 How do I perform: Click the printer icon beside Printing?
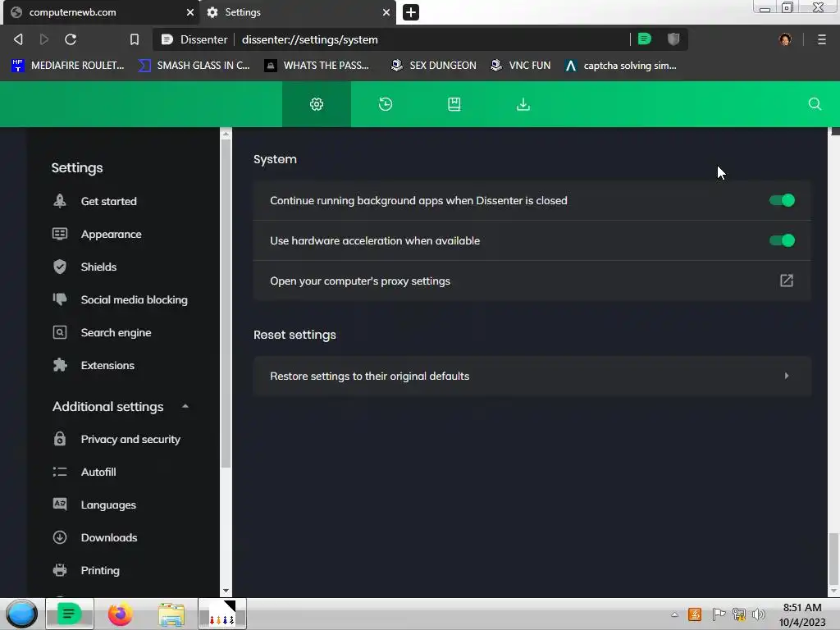pyautogui.click(x=60, y=570)
